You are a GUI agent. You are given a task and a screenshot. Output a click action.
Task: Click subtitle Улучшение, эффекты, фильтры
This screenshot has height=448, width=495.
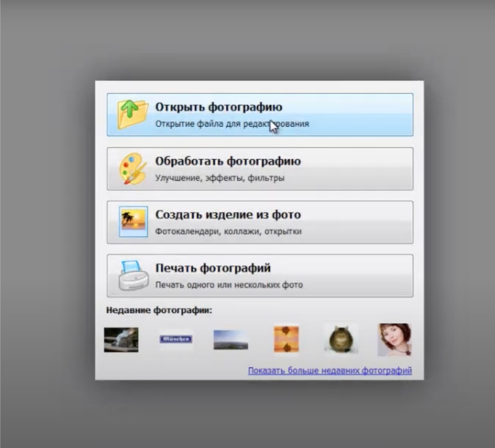click(220, 178)
